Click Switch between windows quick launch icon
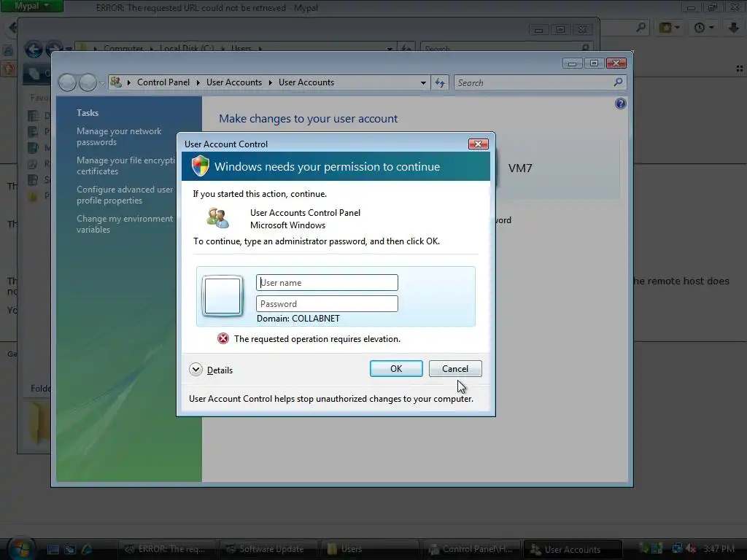This screenshot has height=560, width=747. (70, 550)
